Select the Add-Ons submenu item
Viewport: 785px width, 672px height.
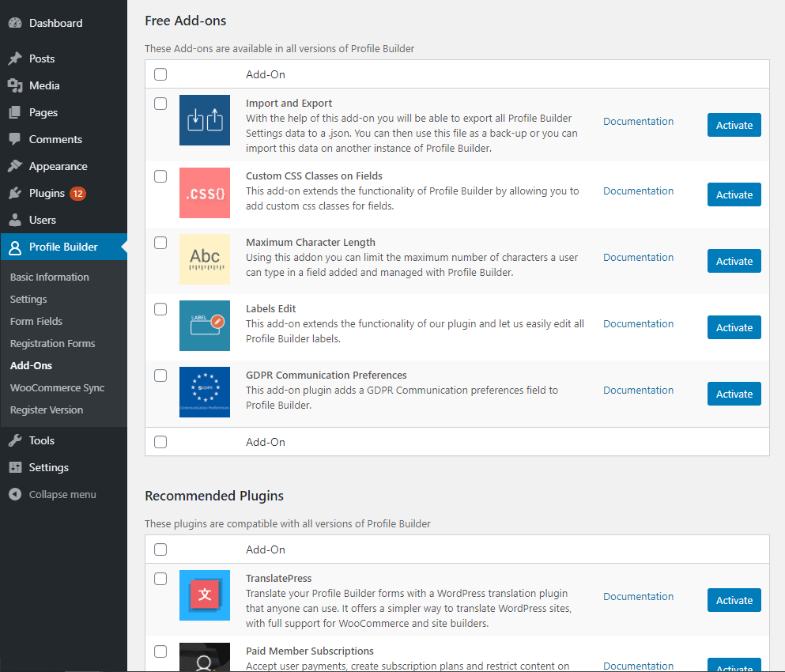point(31,365)
